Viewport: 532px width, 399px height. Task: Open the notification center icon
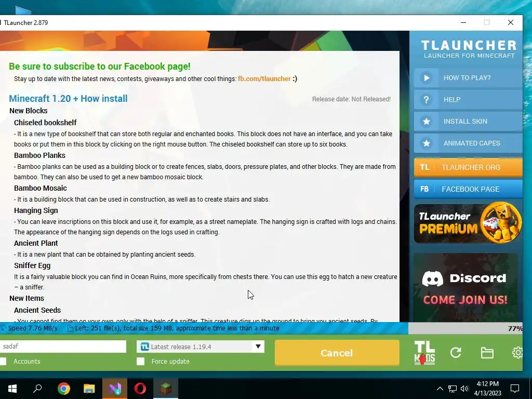pyautogui.click(x=515, y=389)
